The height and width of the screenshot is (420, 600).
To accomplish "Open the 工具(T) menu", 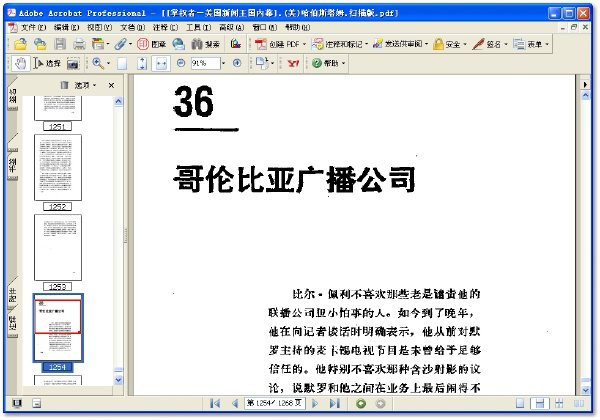I will (199, 28).
